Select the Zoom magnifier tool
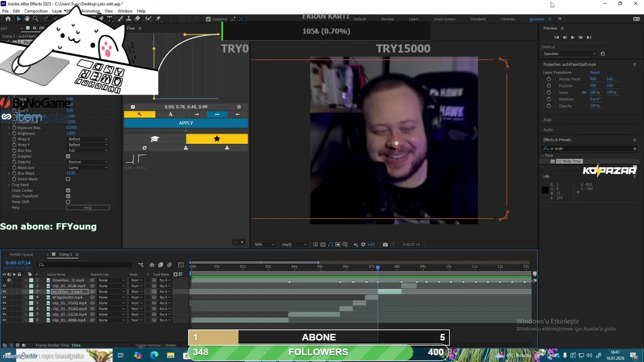644x362 pixels. point(35,19)
